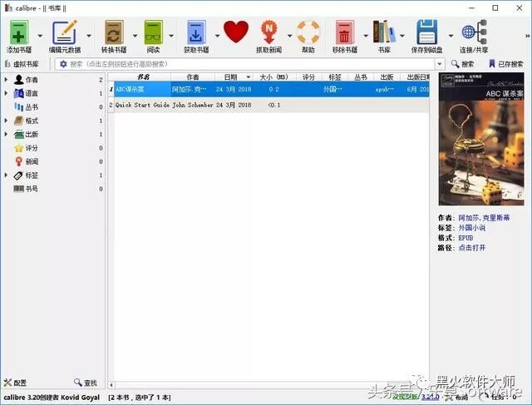
Task: Open dropdown arrow next to Convert Books
Action: (135, 35)
